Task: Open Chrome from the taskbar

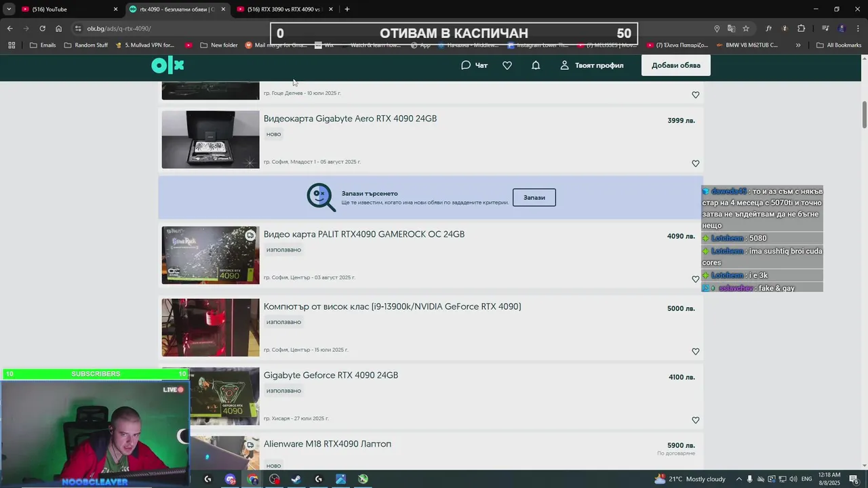Action: coord(252,479)
